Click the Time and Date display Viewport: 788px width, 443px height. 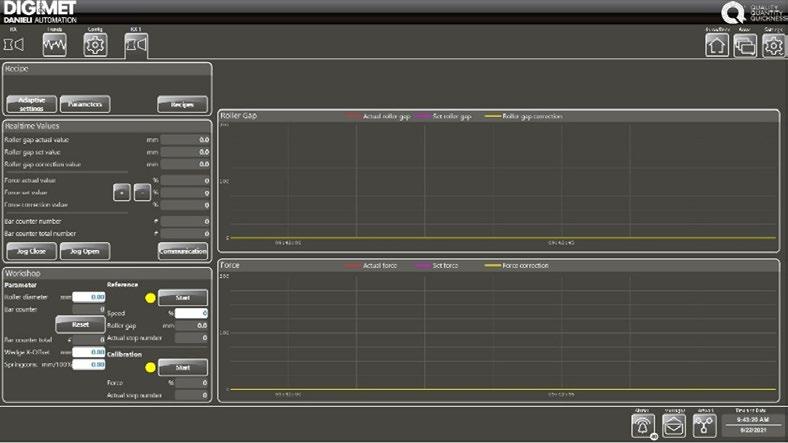coord(752,425)
